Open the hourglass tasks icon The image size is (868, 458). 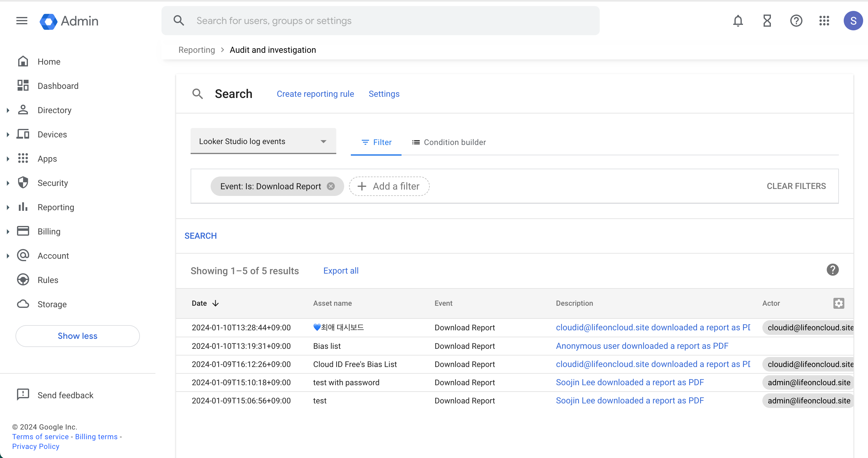[767, 21]
